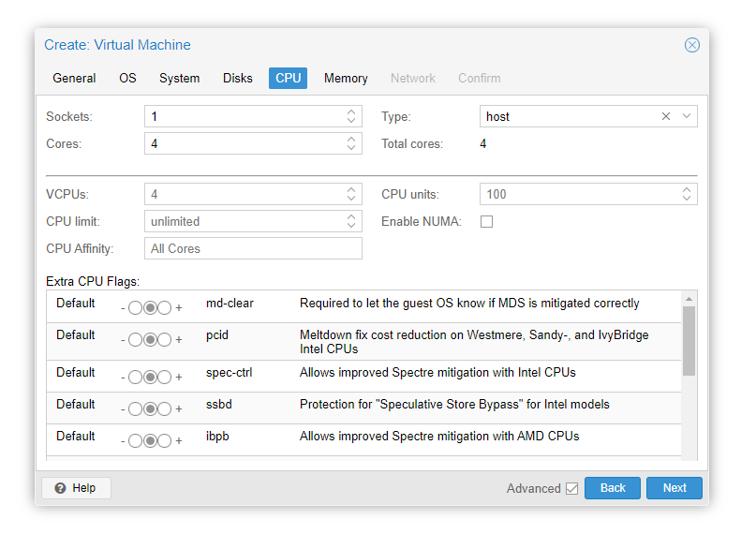Increase the VCPUs value
The height and width of the screenshot is (549, 756).
[353, 189]
